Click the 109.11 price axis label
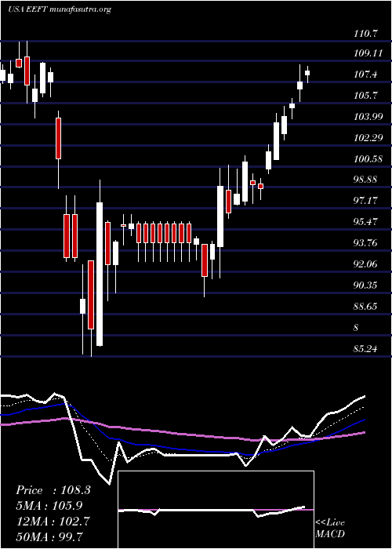This screenshot has height=549, width=392. tap(368, 53)
